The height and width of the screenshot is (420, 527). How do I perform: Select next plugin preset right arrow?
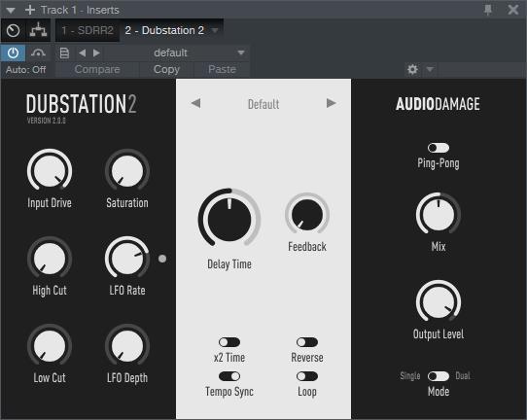331,103
